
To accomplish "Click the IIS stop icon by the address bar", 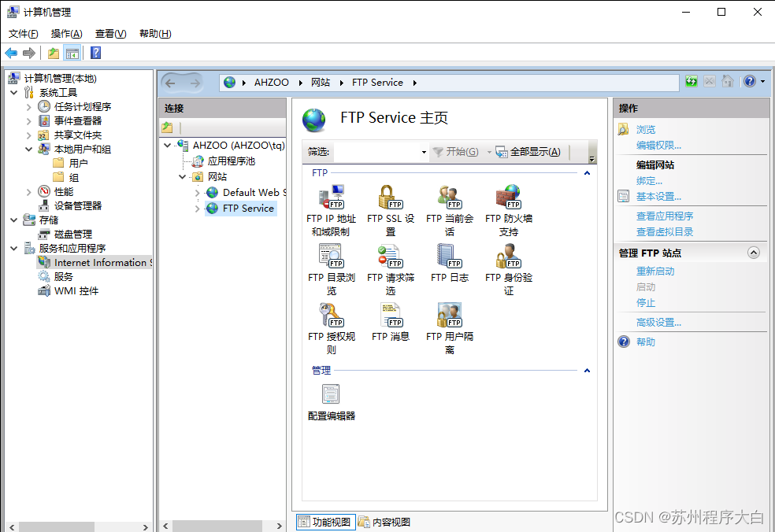I will point(710,82).
